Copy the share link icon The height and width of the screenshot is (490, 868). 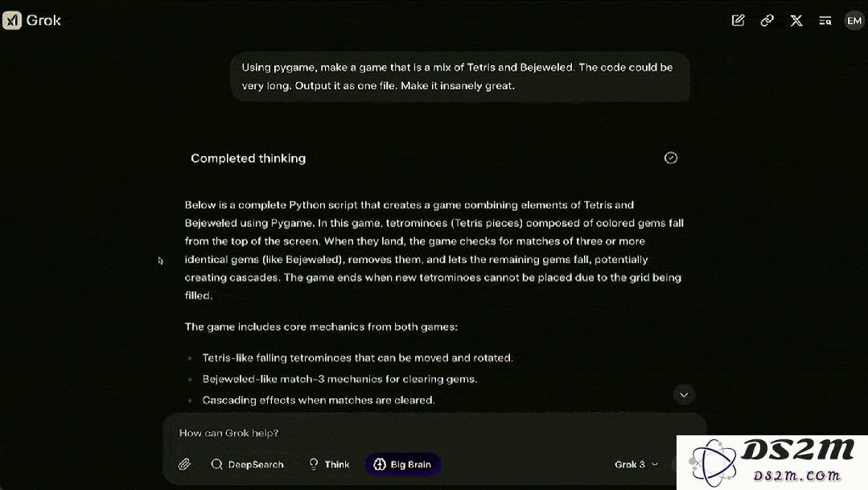tap(767, 20)
